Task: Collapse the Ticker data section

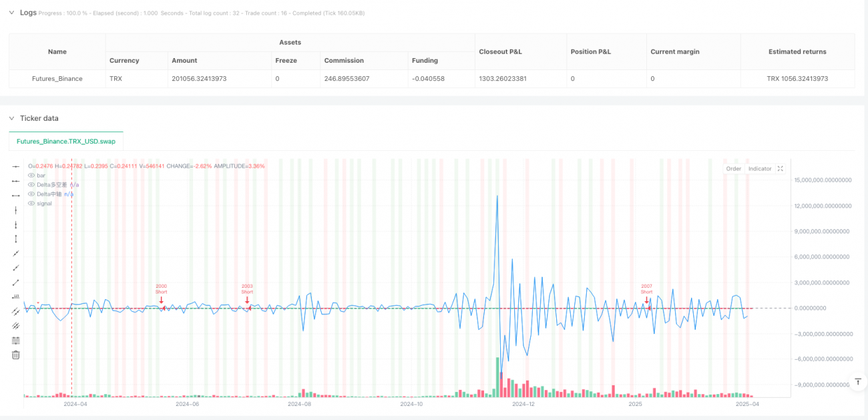Action: click(11, 118)
